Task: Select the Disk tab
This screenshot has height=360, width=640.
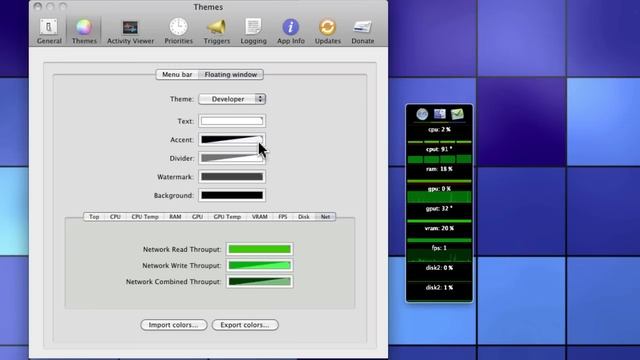Action: (x=304, y=217)
